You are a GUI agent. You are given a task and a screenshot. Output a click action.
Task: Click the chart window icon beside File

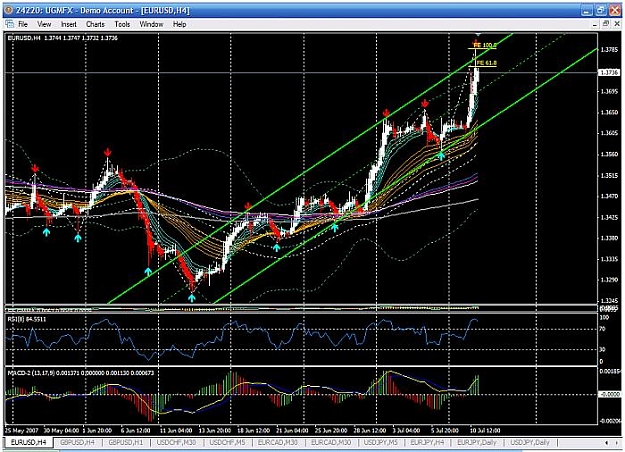tap(10, 24)
